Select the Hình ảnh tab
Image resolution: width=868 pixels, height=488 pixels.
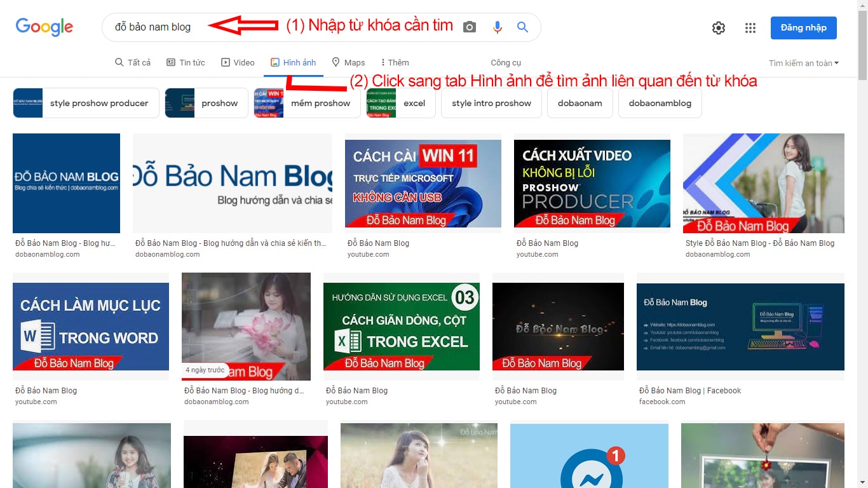pyautogui.click(x=293, y=62)
